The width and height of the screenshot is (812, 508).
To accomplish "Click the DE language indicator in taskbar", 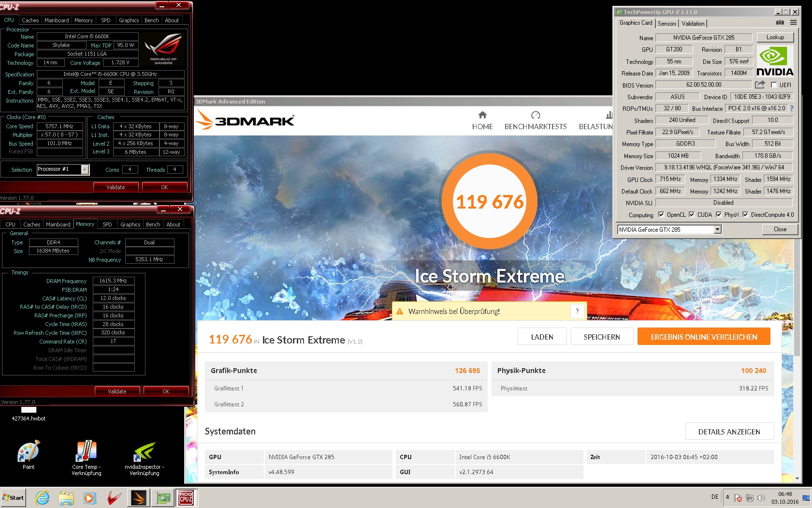I will point(715,497).
